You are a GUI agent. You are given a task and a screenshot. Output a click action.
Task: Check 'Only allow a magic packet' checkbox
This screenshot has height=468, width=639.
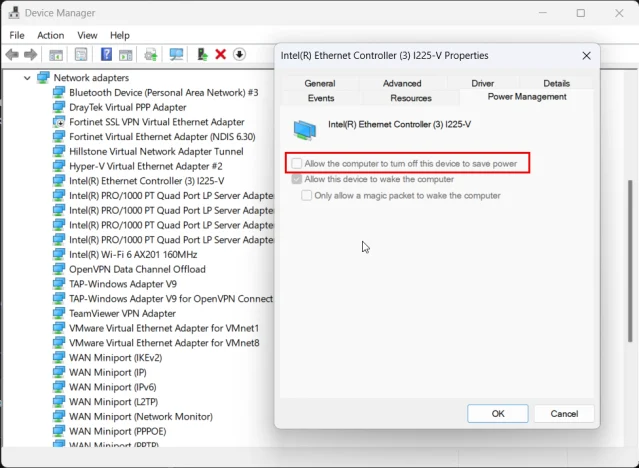click(x=306, y=195)
